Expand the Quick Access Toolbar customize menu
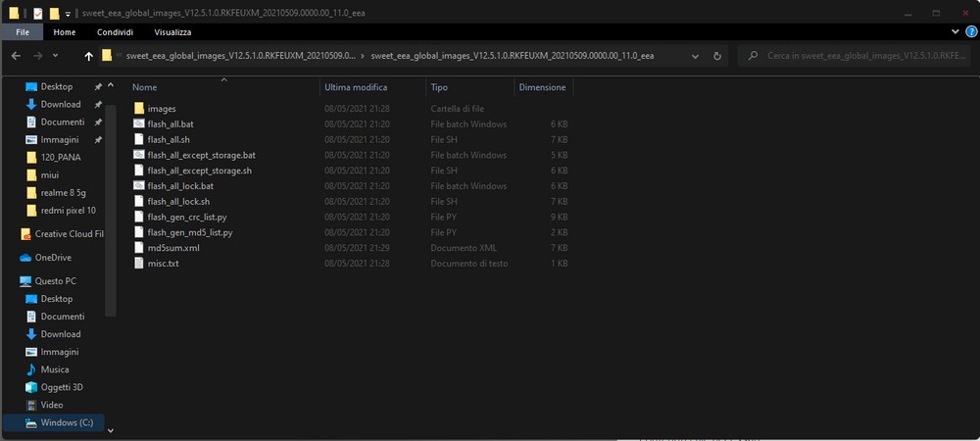Image resolution: width=980 pixels, height=441 pixels. (68, 14)
